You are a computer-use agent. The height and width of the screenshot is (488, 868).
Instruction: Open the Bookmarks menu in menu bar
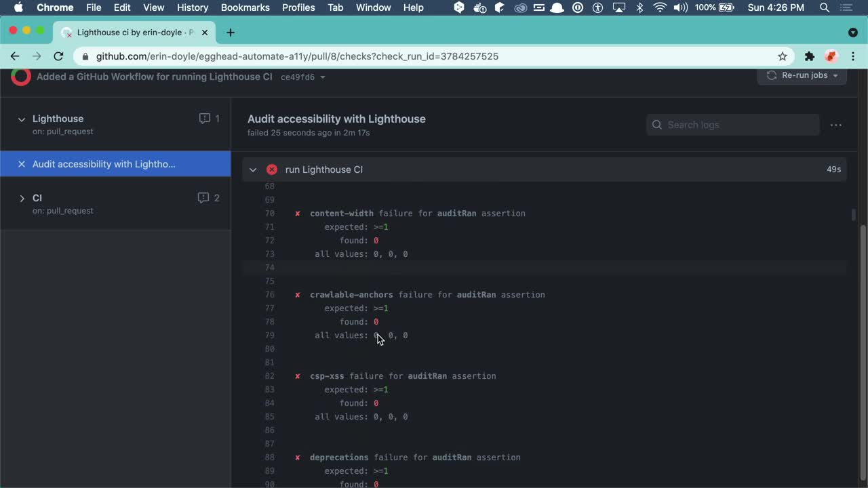point(245,7)
